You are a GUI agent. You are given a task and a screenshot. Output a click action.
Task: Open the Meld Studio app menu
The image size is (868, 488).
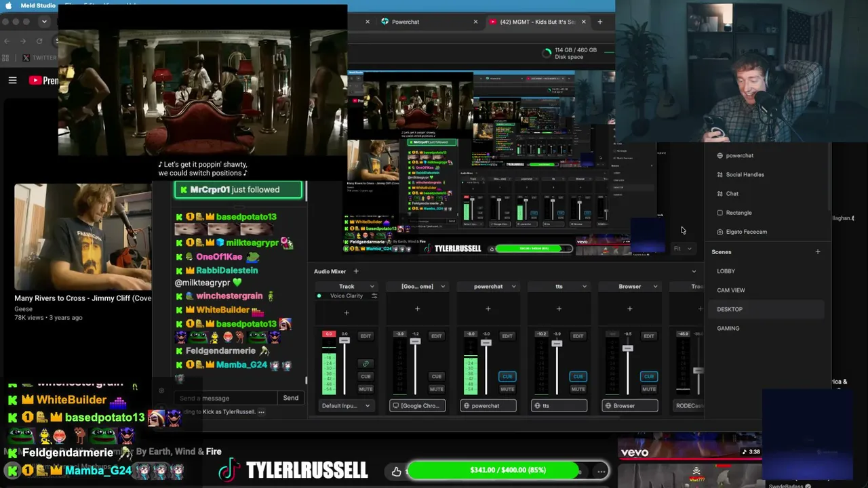pyautogui.click(x=38, y=5)
